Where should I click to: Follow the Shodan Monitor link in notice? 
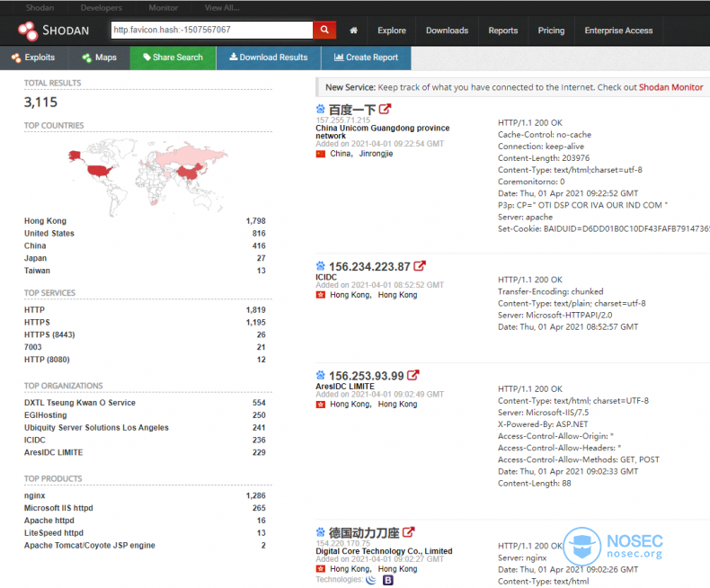coord(670,87)
